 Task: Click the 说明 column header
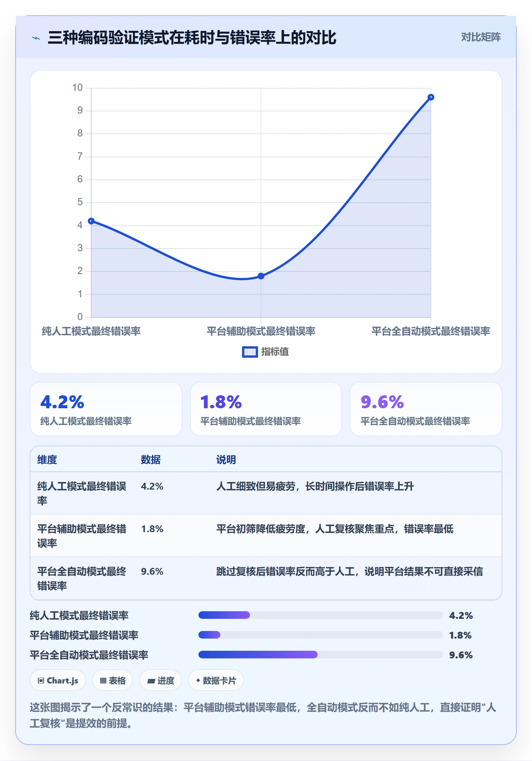click(x=226, y=460)
